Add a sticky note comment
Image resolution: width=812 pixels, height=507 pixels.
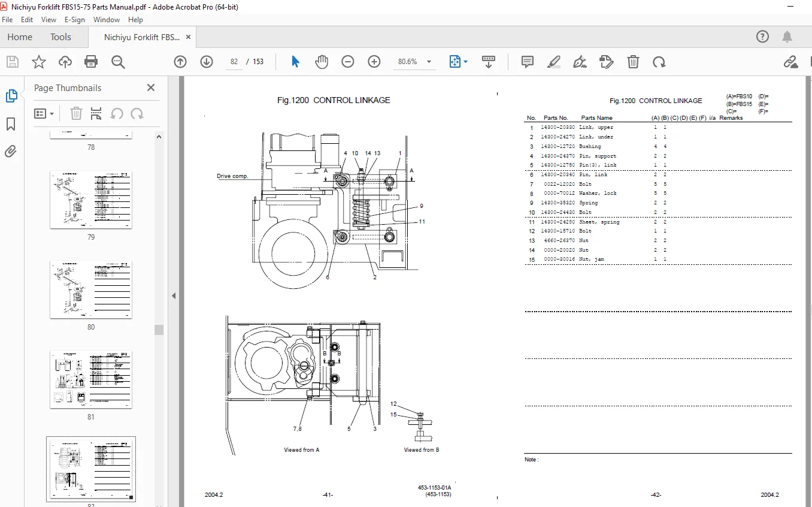pyautogui.click(x=528, y=62)
